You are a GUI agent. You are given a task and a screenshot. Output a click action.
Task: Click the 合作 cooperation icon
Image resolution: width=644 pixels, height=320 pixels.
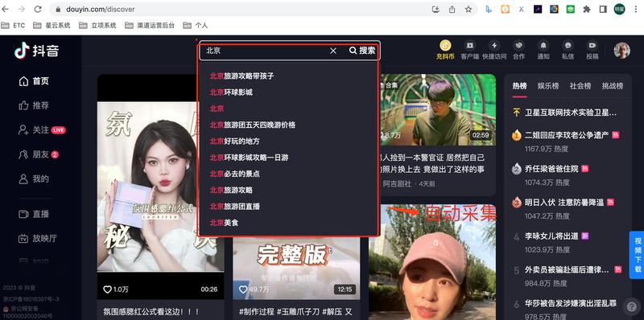(518, 50)
